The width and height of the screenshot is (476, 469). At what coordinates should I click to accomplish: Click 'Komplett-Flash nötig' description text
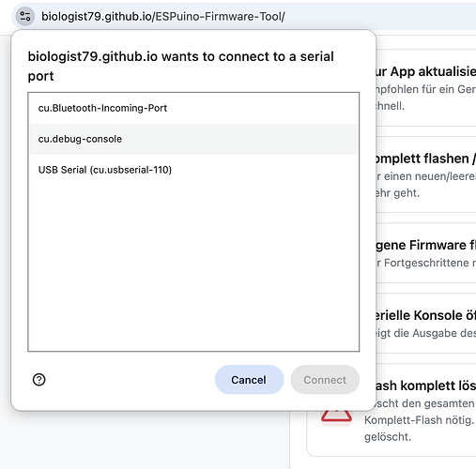pyautogui.click(x=419, y=420)
